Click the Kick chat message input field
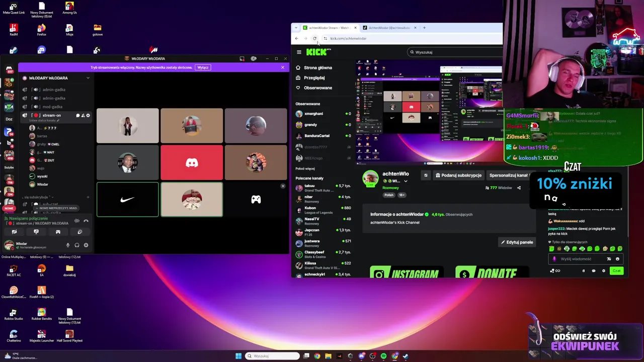Image resolution: width=644 pixels, height=362 pixels. click(586, 259)
